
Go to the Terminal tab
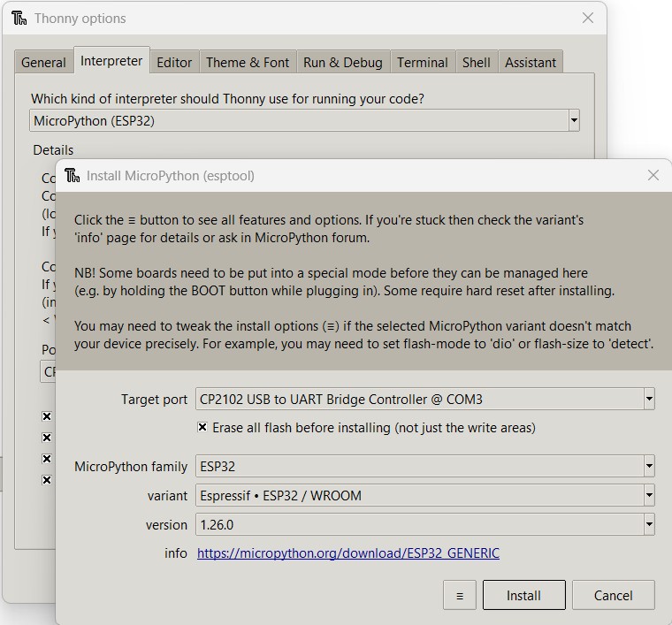[x=422, y=63]
